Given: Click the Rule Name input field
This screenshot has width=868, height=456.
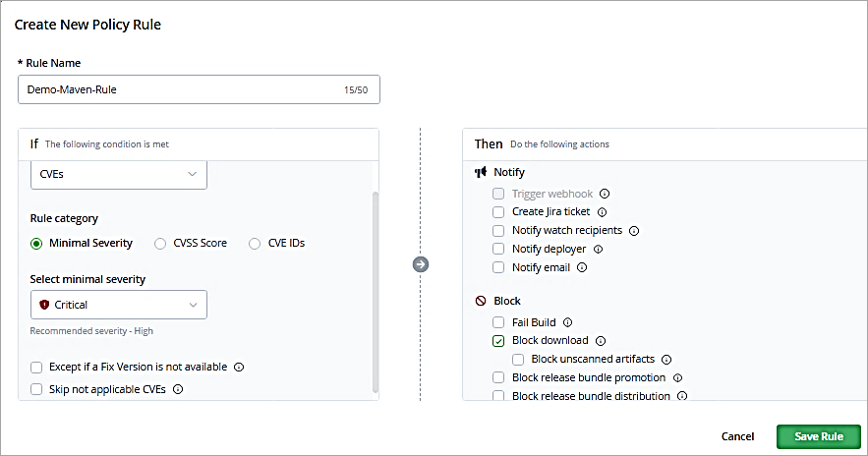Looking at the screenshot, I should (199, 89).
